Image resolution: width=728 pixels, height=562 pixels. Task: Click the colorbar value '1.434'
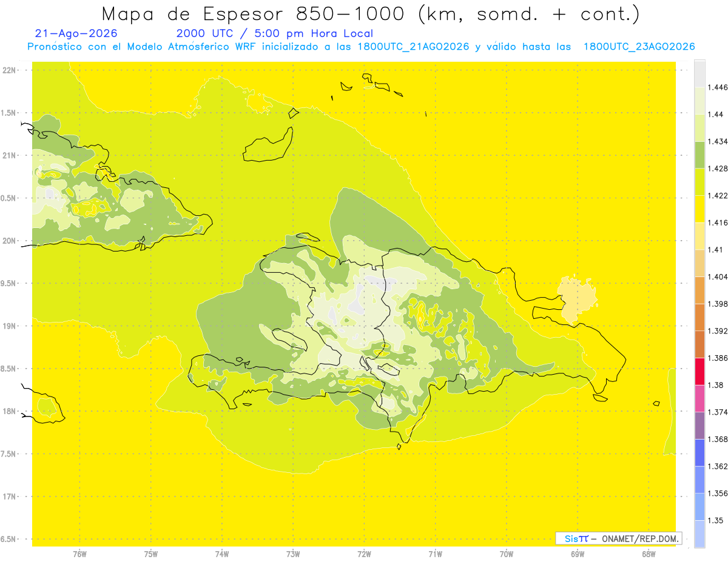pos(719,141)
